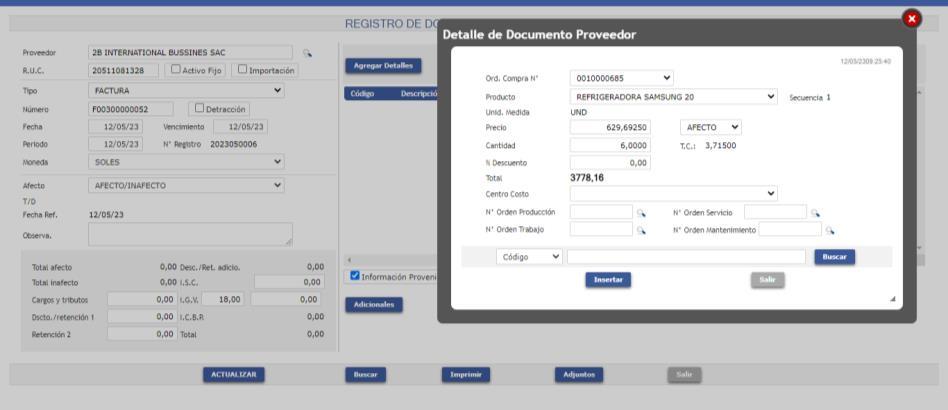Click the Descripción column header

[x=419, y=94]
